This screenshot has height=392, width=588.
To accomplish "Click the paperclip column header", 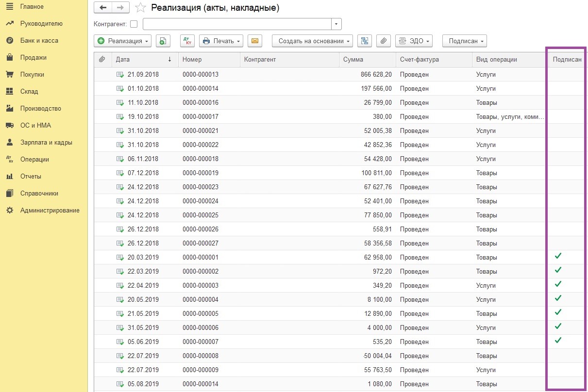I will click(x=102, y=60).
